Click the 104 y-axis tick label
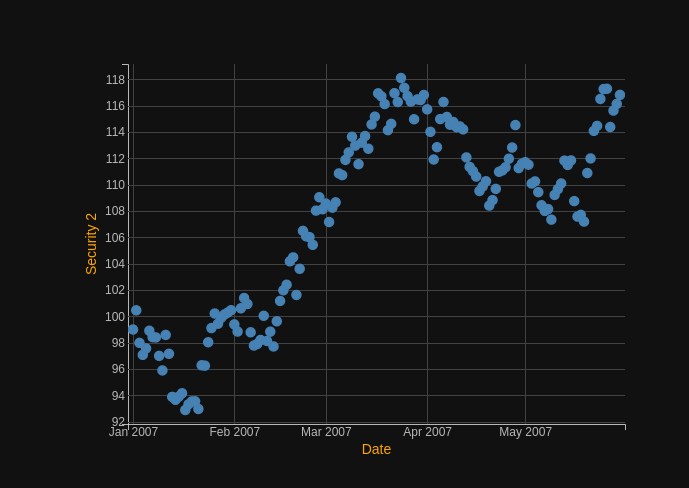 coord(115,264)
